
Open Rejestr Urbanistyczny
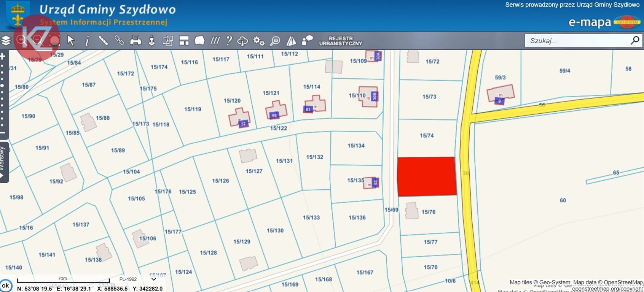pos(341,41)
